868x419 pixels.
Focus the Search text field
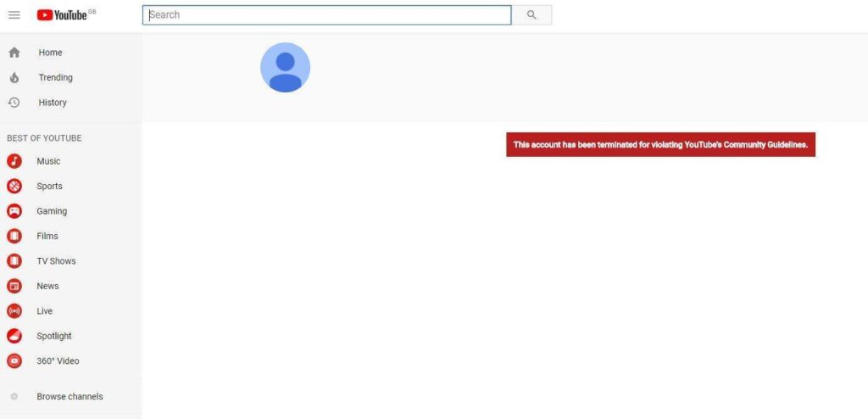[326, 15]
